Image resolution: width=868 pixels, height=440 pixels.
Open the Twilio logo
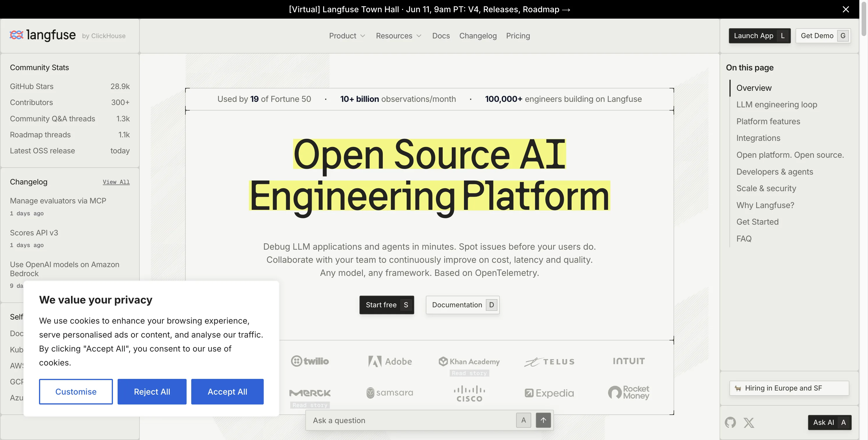coord(310,361)
